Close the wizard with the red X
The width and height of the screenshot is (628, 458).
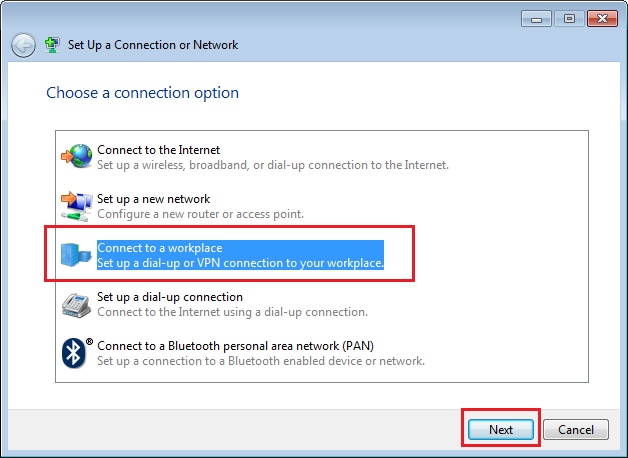[x=602, y=18]
